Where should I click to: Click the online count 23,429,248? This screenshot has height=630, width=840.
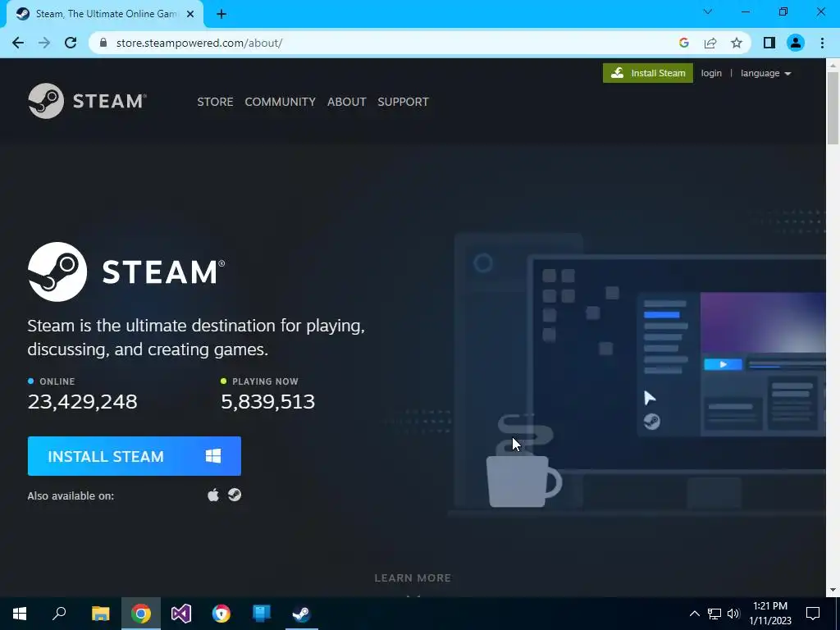[x=83, y=401]
